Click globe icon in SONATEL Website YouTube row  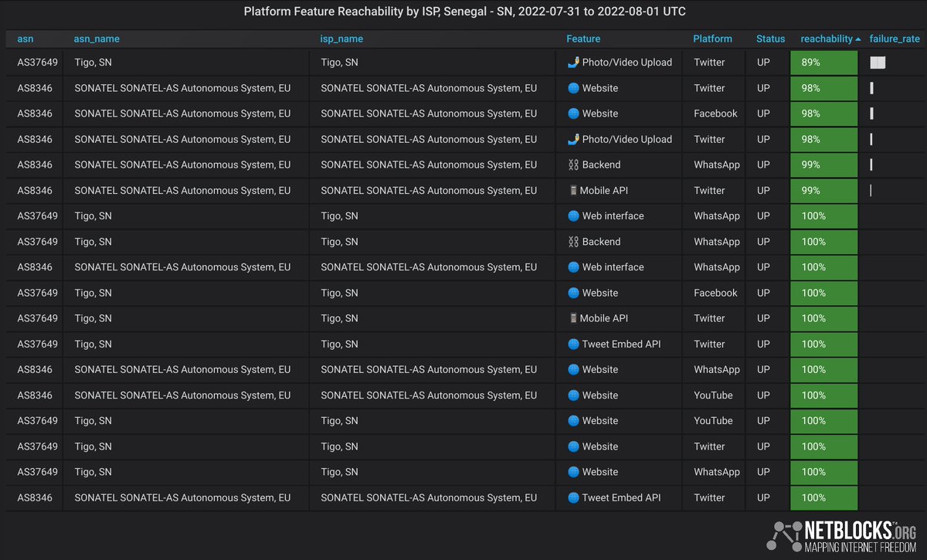pyautogui.click(x=573, y=395)
